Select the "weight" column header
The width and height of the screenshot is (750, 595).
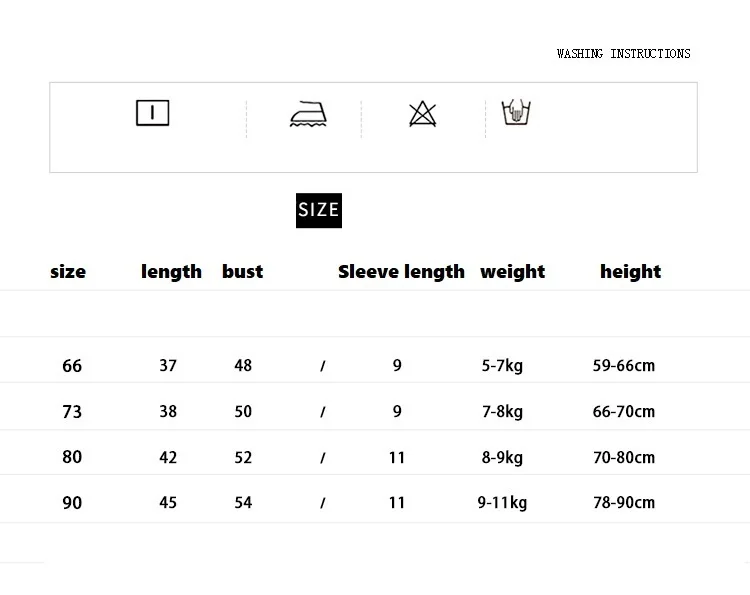pyautogui.click(x=512, y=272)
